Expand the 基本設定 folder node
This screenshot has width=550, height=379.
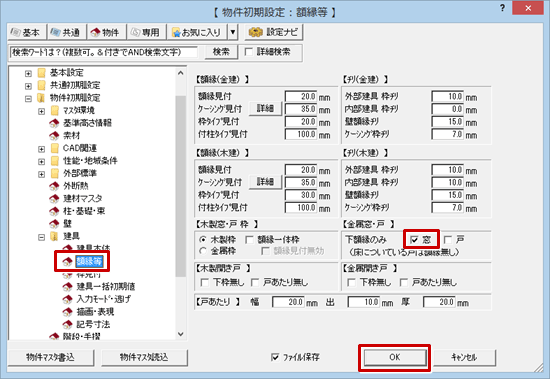coord(28,73)
